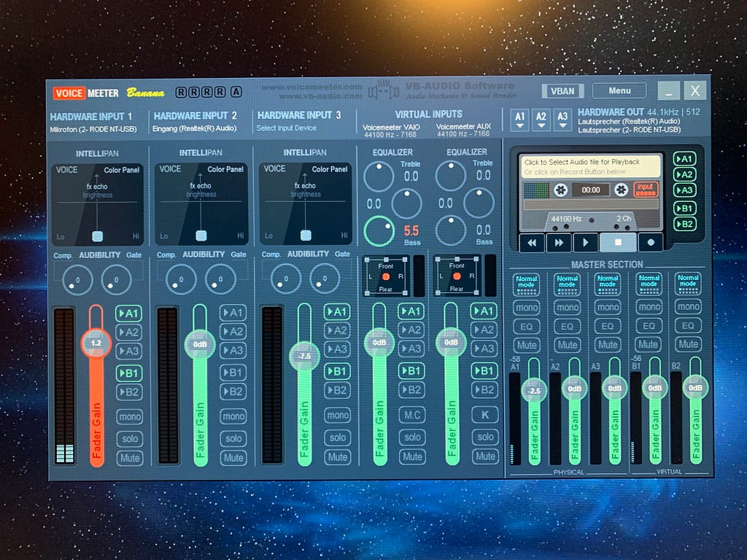This screenshot has height=560, width=747.
Task: Solo the Voicemeeter VAIO strip
Action: coord(412,437)
